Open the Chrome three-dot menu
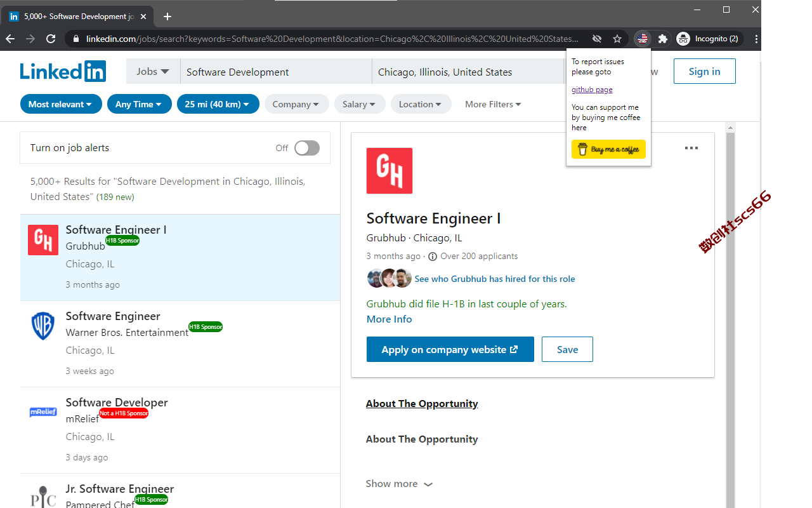Viewport: 812px width, 508px height. pos(756,39)
